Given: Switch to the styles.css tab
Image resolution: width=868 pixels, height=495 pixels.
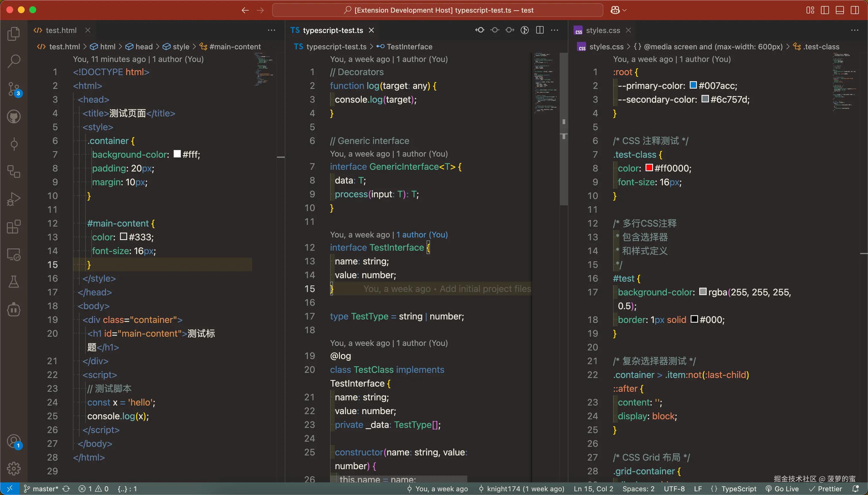Looking at the screenshot, I should click(x=602, y=30).
